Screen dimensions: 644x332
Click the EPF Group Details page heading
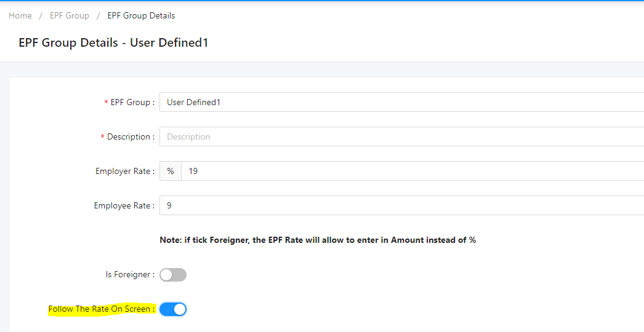pos(113,42)
